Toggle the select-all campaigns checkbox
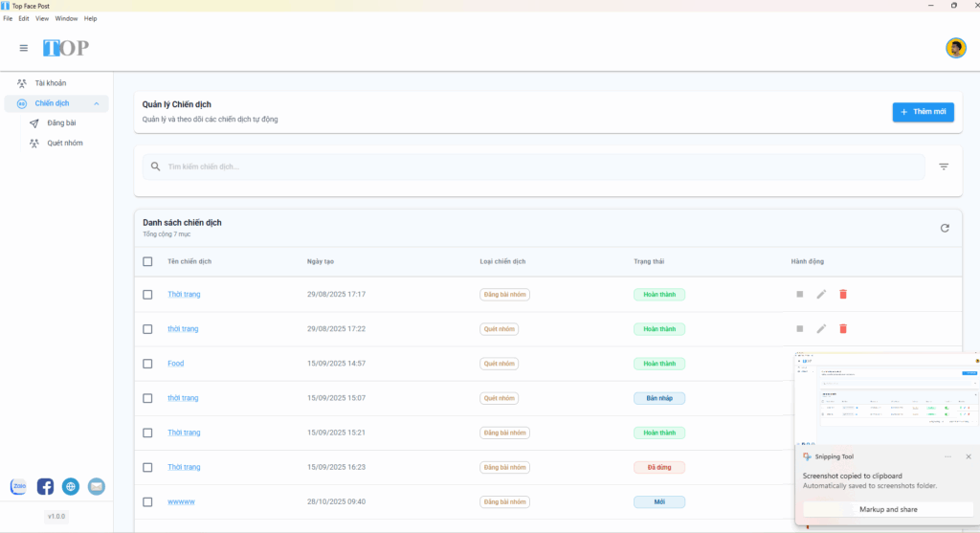Screen dimensions: 980x533 [147, 262]
